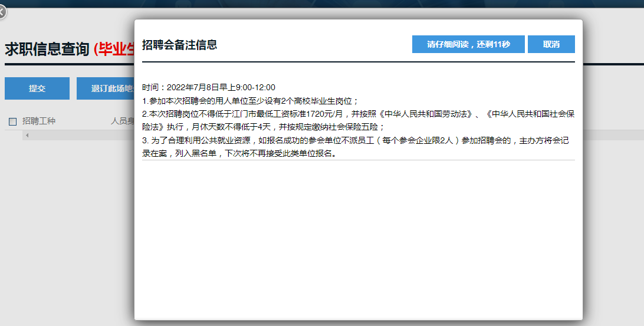Click the 取消 button in dialog
This screenshot has height=326, width=644.
(x=551, y=44)
